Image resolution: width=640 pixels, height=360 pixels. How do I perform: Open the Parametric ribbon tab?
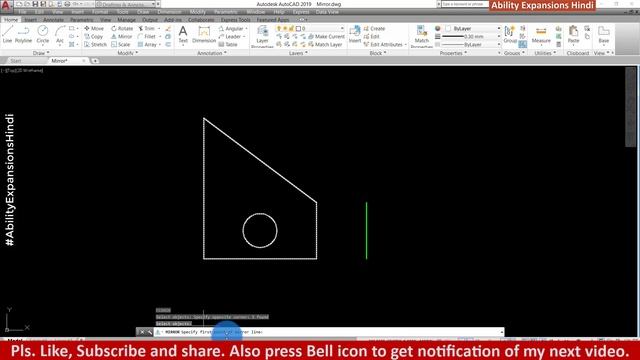point(81,20)
